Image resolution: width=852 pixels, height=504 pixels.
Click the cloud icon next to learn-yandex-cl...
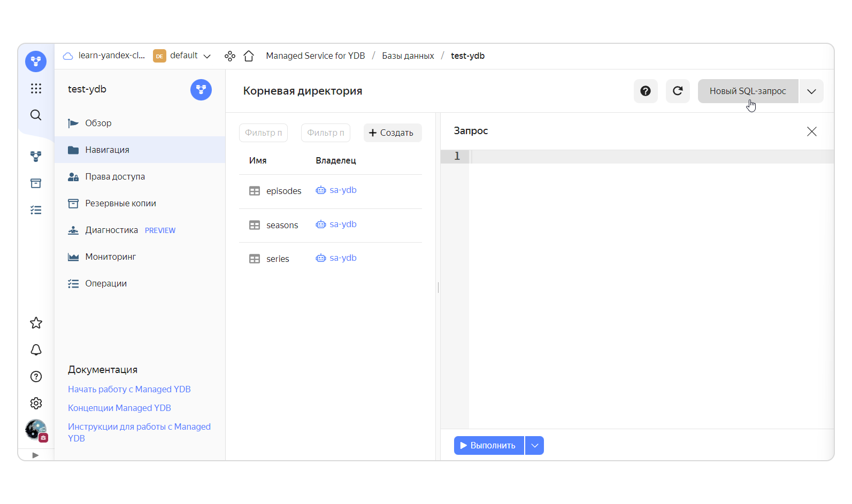pos(68,56)
